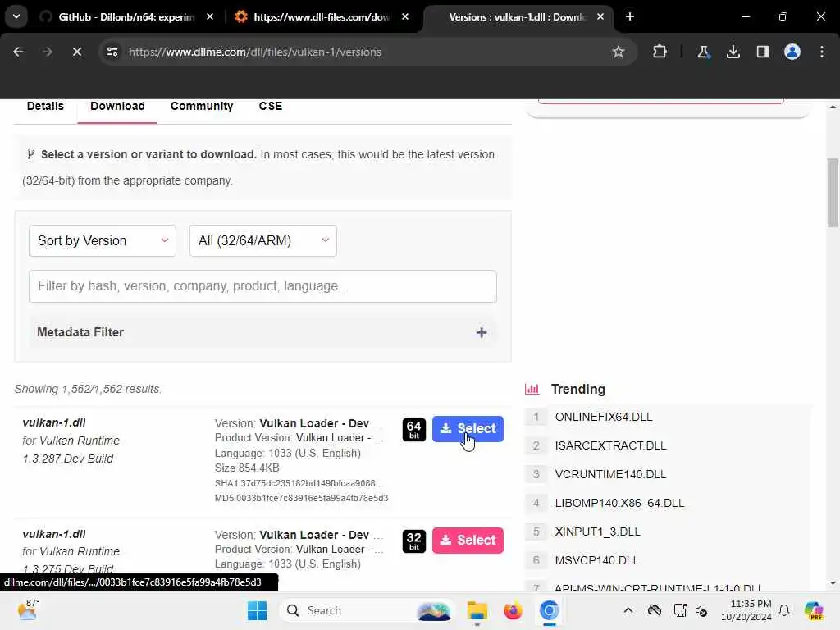The height and width of the screenshot is (630, 840).
Task: Click the Trending chart icon
Action: click(532, 389)
